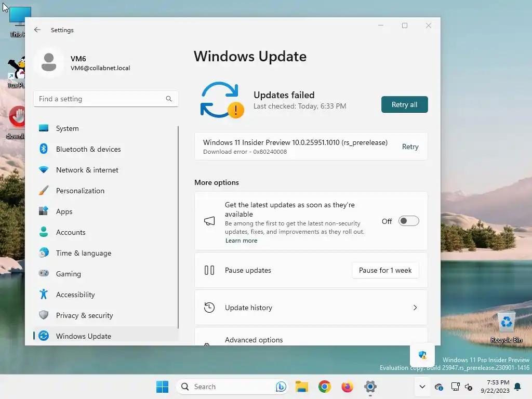
Task: Toggle Get the latest updates switch
Action: (x=408, y=221)
